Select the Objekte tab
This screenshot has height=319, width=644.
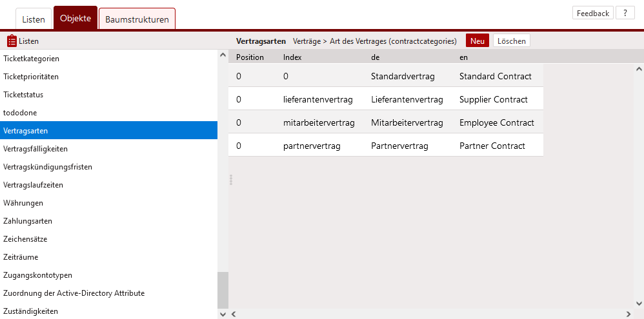click(75, 18)
